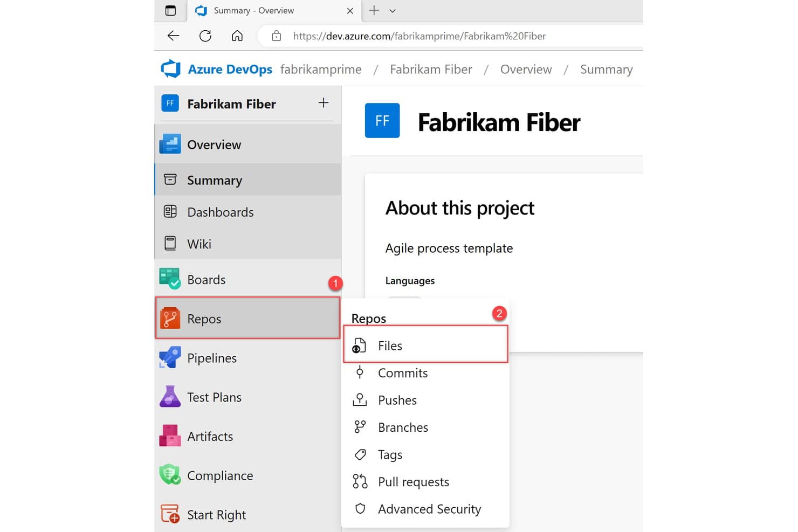Toggle the browser vertical tabs pane button
798x532 pixels.
click(170, 10)
